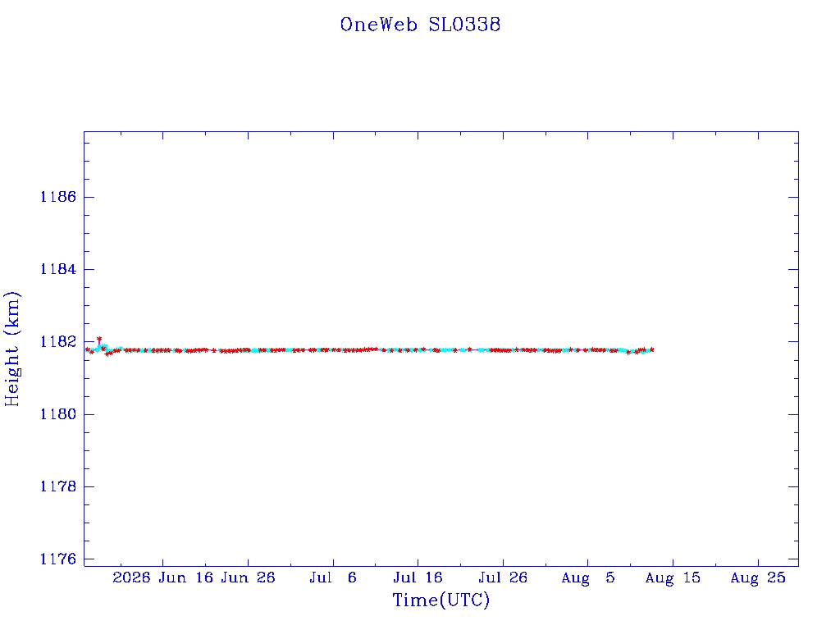Click the Jul 6 date label
The height and width of the screenshot is (630, 840).
333,577
